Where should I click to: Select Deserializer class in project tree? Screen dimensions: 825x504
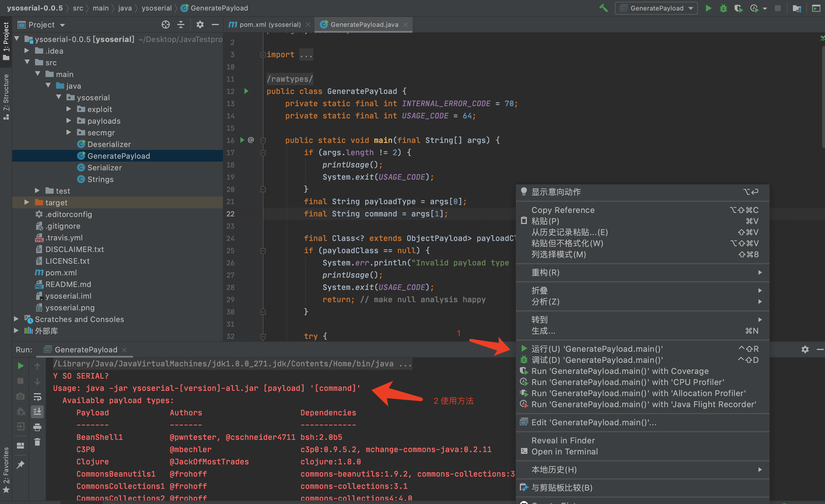[109, 144]
